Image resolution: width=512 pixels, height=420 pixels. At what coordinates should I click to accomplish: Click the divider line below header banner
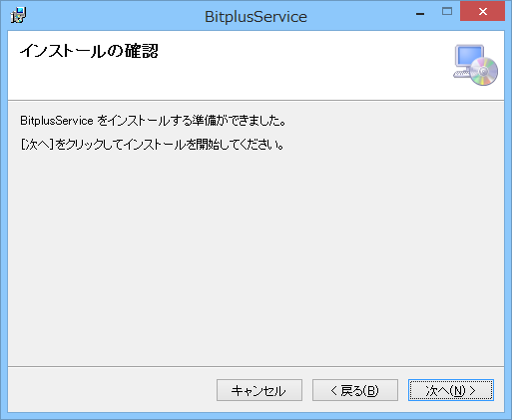pyautogui.click(x=256, y=100)
